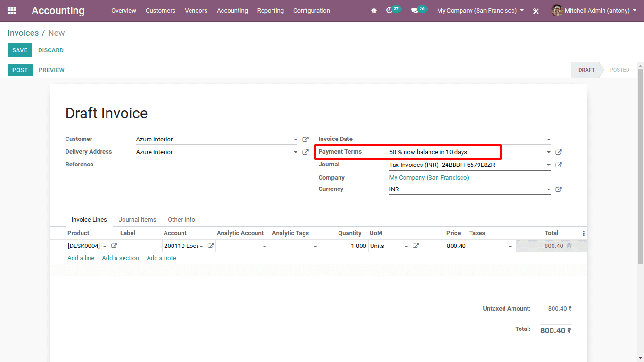Open account 200110 external link icon
The width and height of the screenshot is (644, 362).
coord(211,246)
